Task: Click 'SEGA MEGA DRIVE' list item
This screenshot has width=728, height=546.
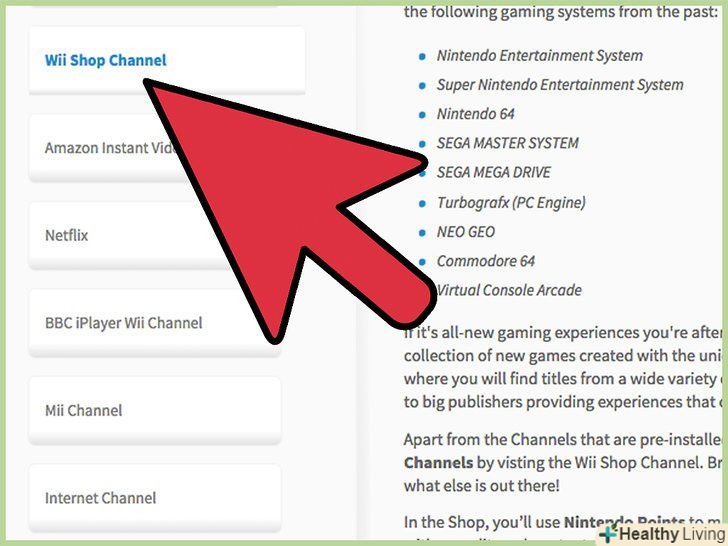Action: tap(494, 172)
